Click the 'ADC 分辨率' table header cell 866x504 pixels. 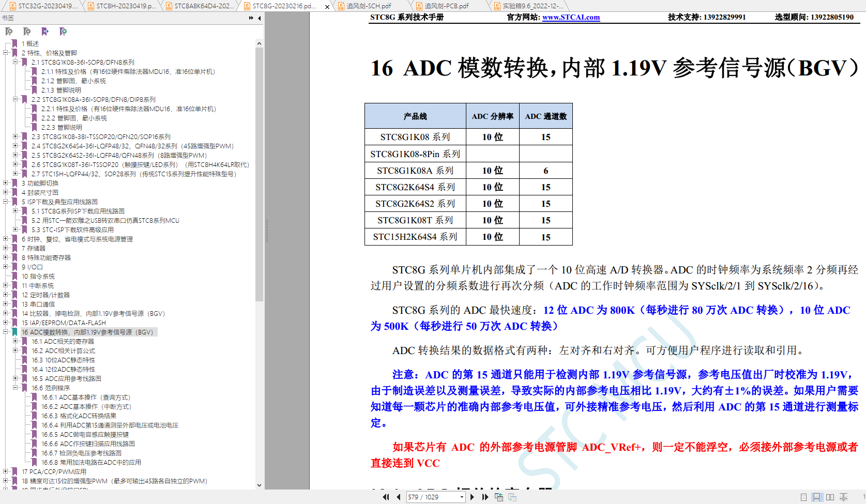click(x=492, y=116)
